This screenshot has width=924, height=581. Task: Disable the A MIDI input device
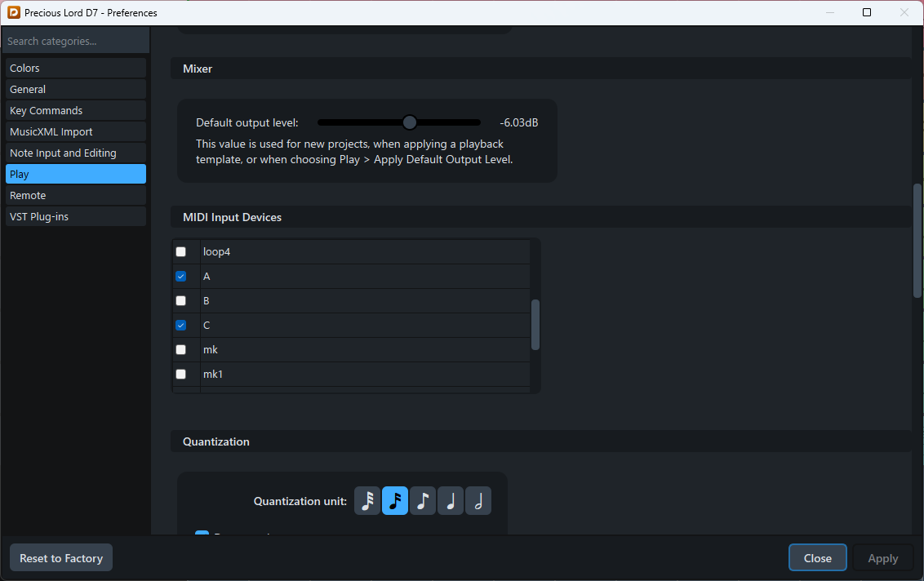pos(180,276)
